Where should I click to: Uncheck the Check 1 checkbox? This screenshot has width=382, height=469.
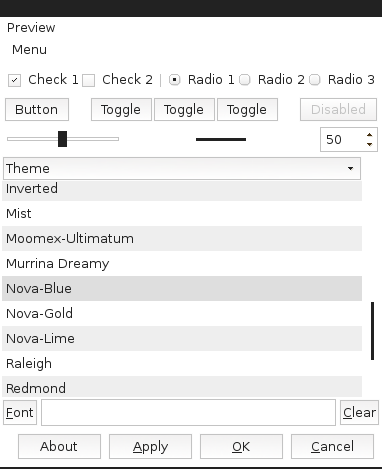point(14,80)
